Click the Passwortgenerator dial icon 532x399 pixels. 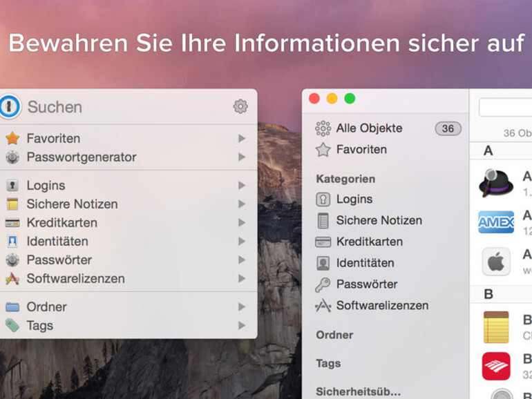12,157
